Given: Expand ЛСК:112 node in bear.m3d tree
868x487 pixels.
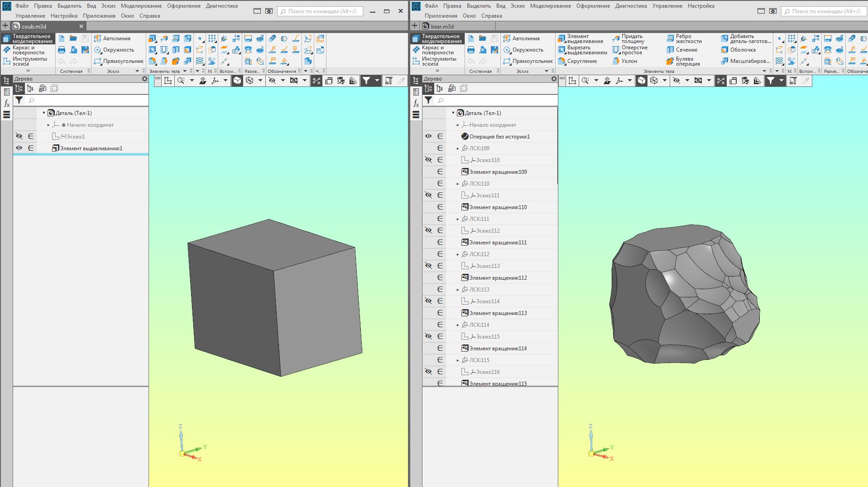Looking at the screenshot, I should [x=458, y=254].
